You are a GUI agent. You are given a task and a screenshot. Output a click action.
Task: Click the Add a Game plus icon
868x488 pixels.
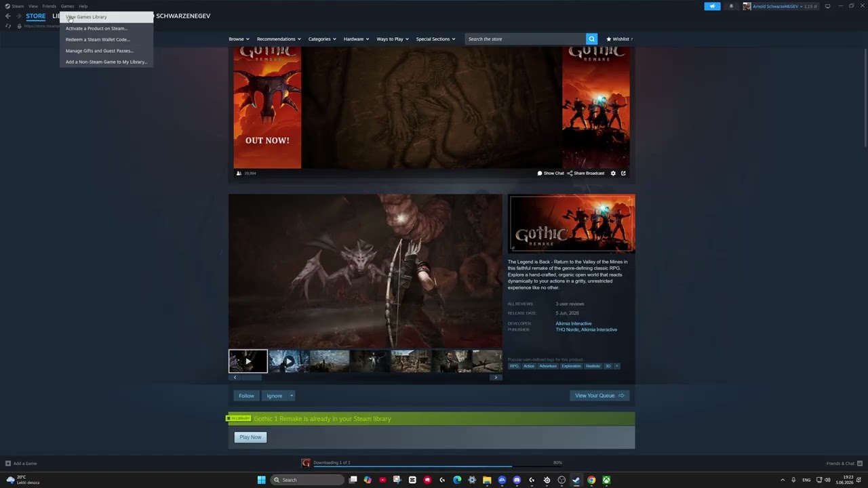pos(8,464)
